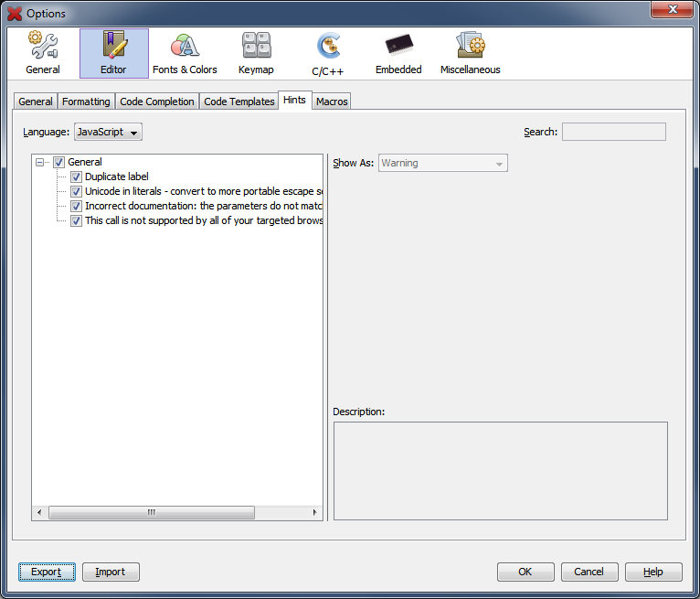
Task: Select the Hints tab
Action: pos(294,100)
